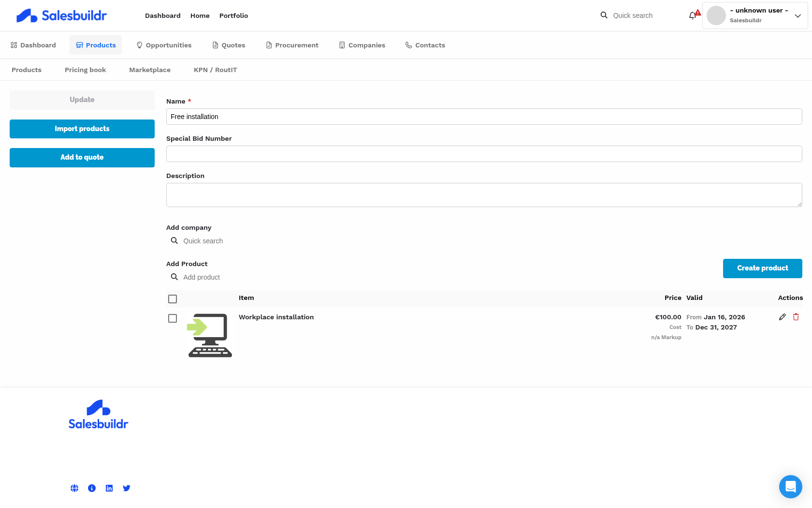Open the Twitter icon in footer

pos(127,488)
